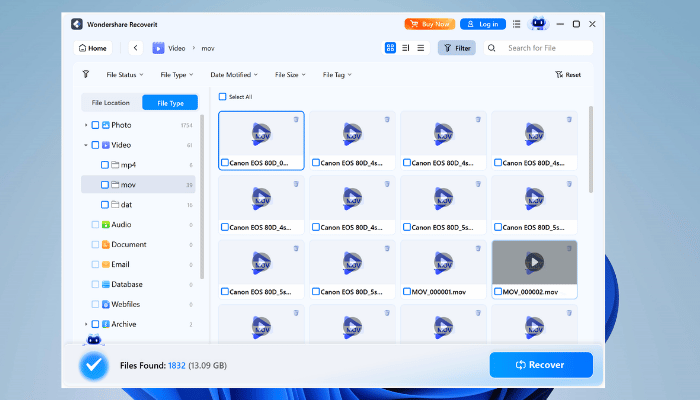Viewport: 700px width, 400px height.
Task: Select the first Canon EOS 80D_0 thumbnail
Action: (x=261, y=140)
